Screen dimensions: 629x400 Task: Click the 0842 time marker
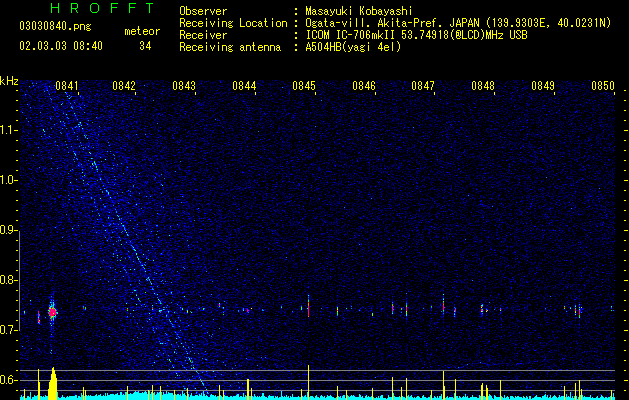pyautogui.click(x=124, y=86)
